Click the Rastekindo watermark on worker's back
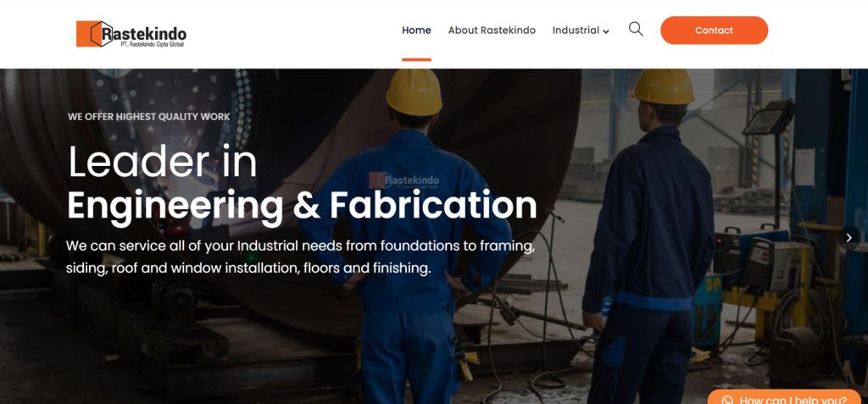868x404 pixels. click(x=404, y=180)
